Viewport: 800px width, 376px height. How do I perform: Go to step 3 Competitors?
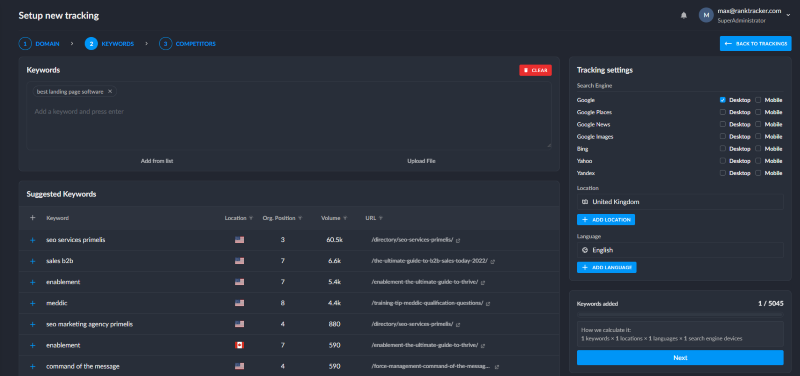pyautogui.click(x=187, y=44)
